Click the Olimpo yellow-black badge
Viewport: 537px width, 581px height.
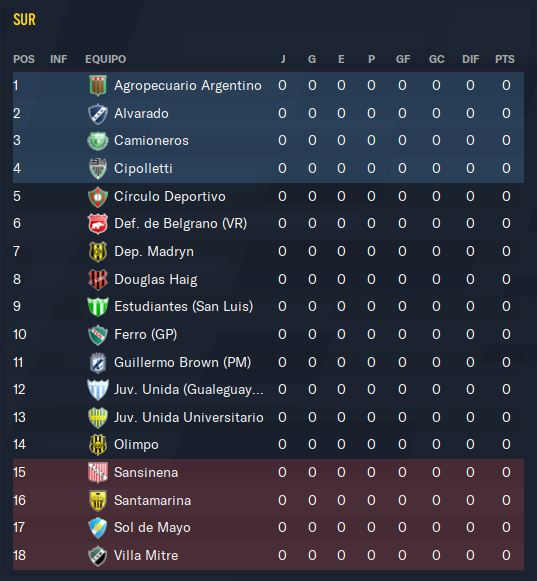tap(98, 445)
